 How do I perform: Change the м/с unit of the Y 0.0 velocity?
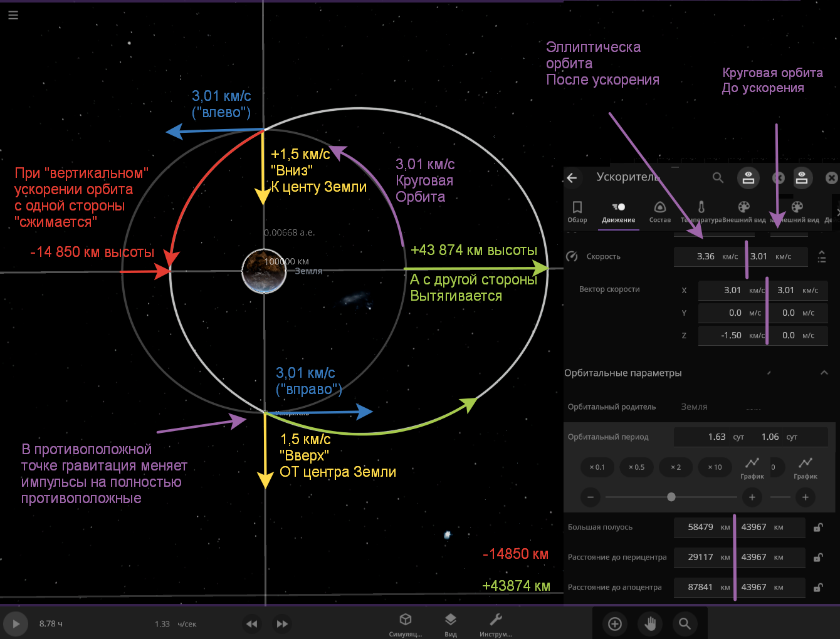[x=755, y=313]
